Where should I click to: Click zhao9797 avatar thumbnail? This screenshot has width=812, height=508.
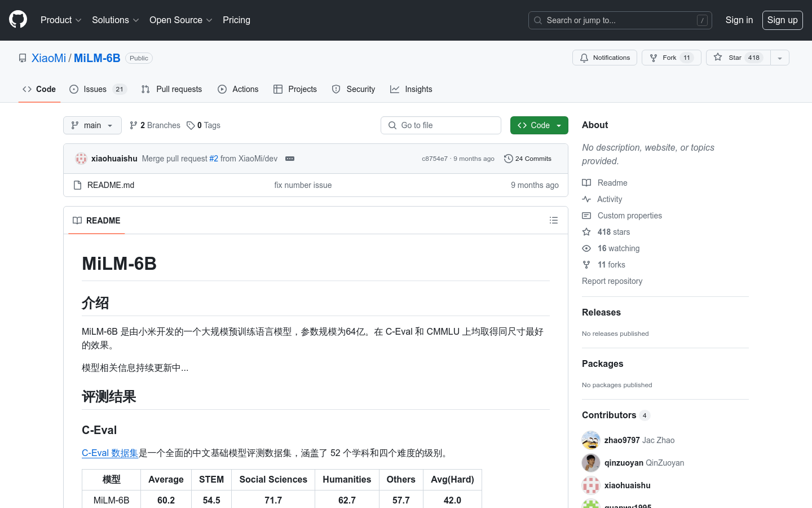(x=591, y=440)
